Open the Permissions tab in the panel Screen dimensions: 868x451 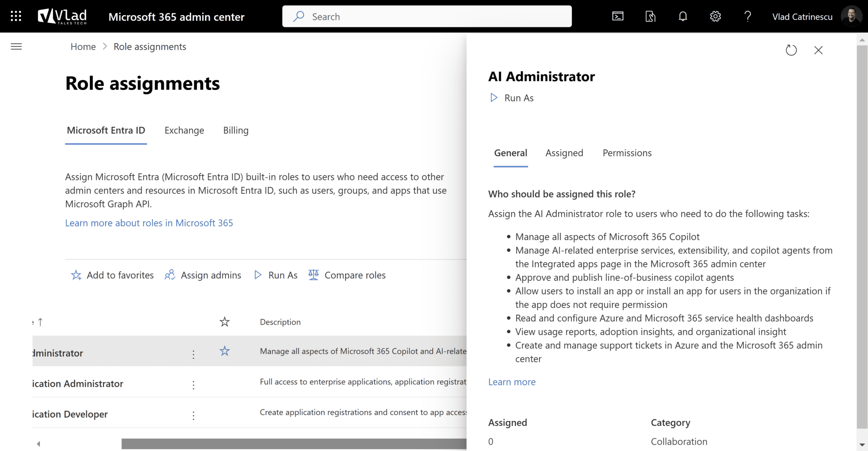pyautogui.click(x=627, y=153)
